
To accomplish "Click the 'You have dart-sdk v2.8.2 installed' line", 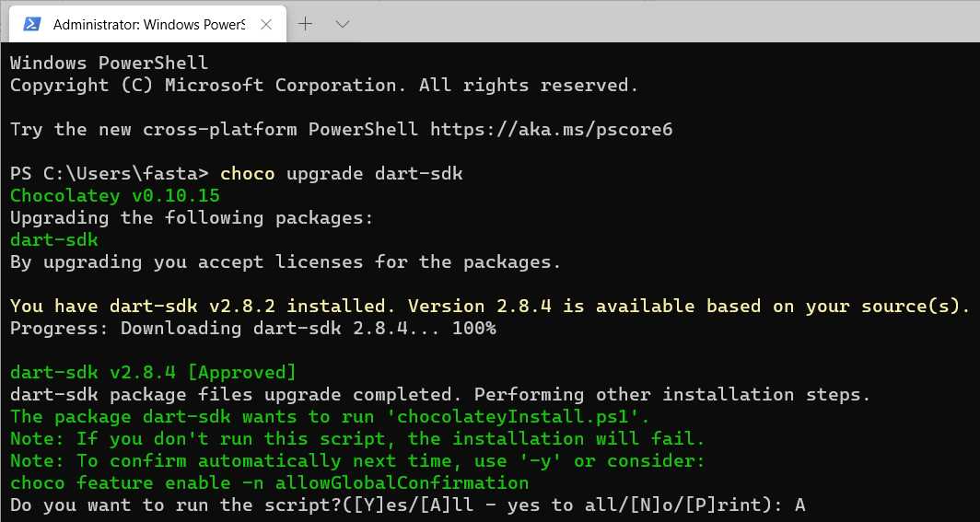I will [x=490, y=306].
